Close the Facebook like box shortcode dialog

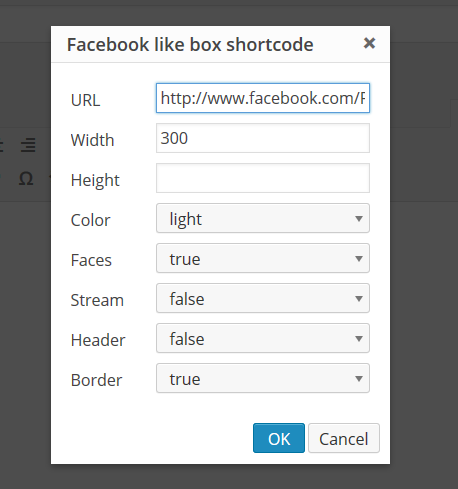(x=369, y=43)
